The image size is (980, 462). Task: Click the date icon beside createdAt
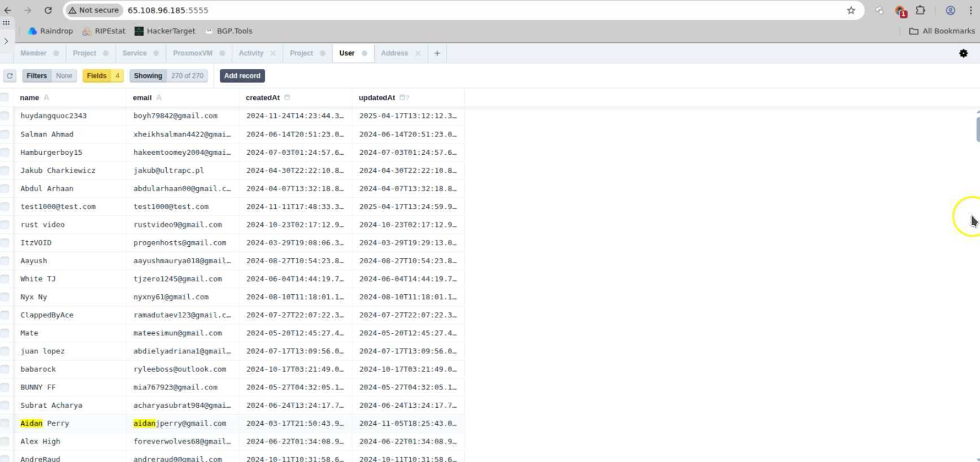click(287, 98)
